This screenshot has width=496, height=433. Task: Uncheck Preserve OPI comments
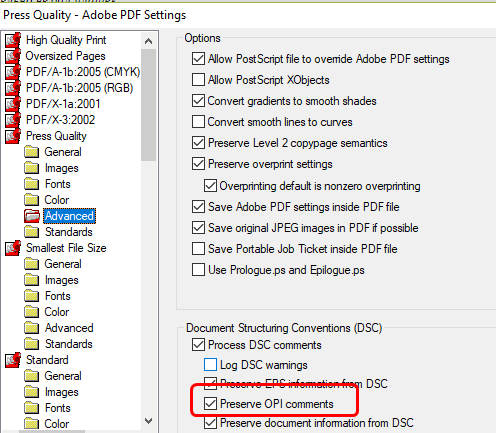210,404
